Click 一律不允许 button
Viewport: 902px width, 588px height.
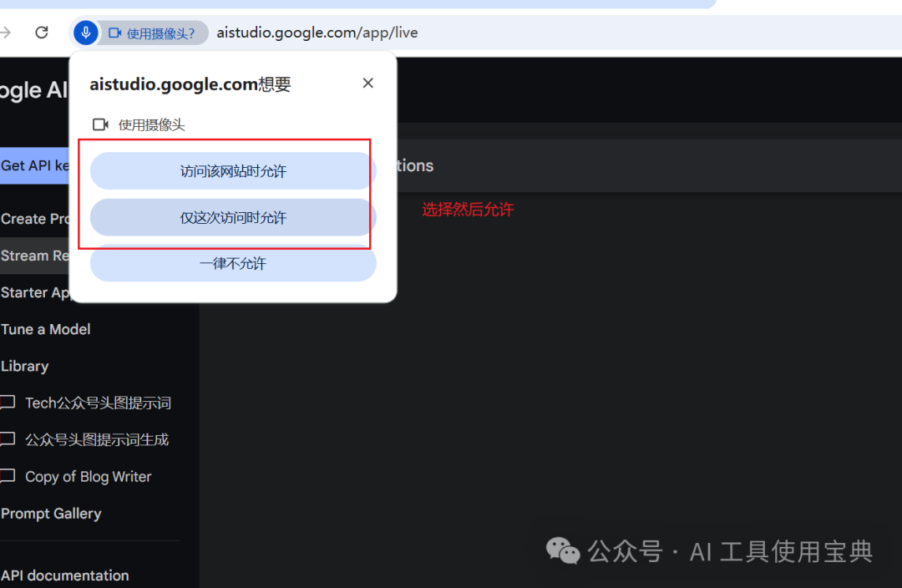233,263
